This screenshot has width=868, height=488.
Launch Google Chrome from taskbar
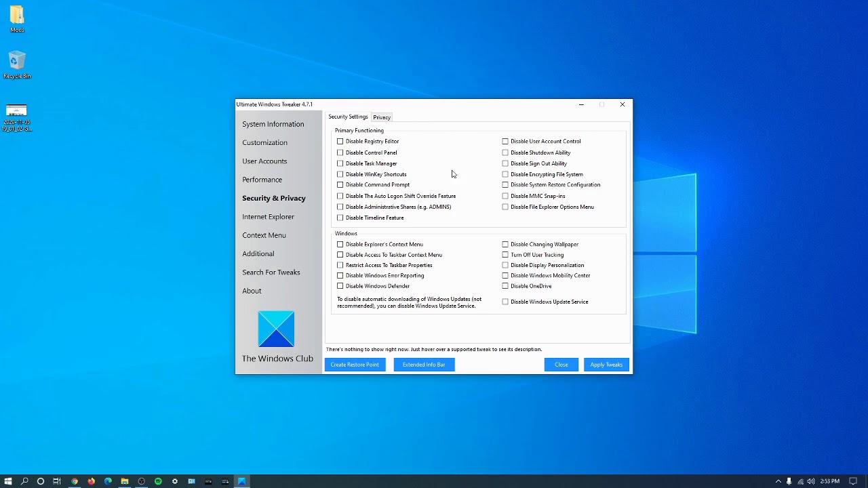tap(75, 481)
